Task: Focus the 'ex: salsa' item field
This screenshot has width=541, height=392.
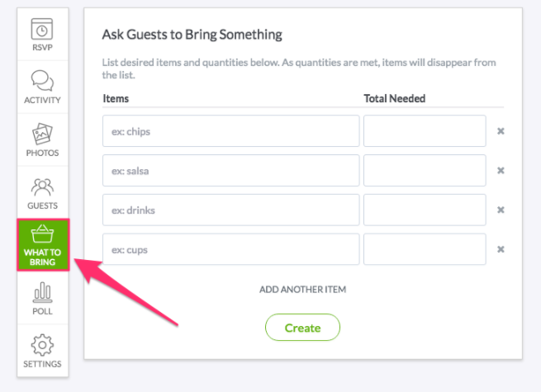Action: [230, 170]
